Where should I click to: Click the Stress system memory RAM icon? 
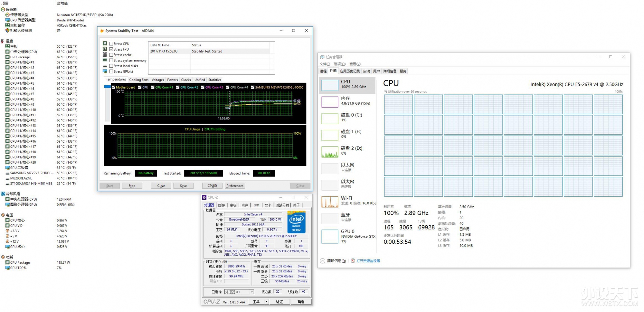(105, 60)
